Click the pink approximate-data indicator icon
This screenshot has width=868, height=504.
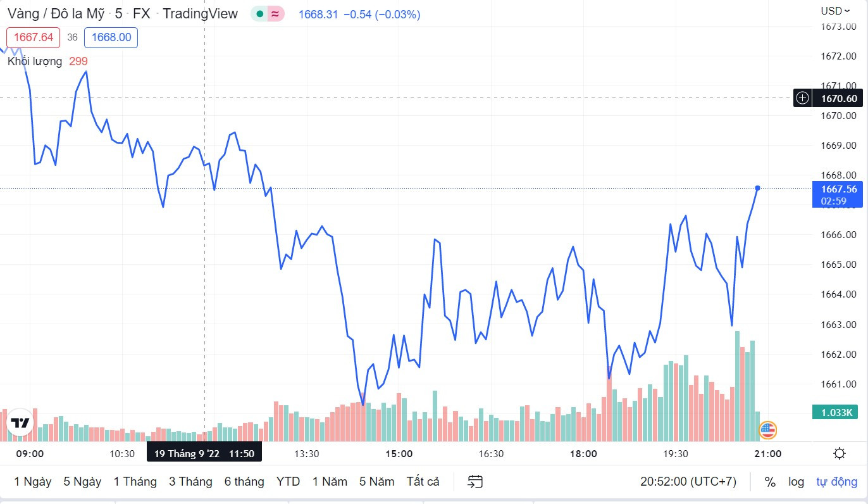pos(276,14)
